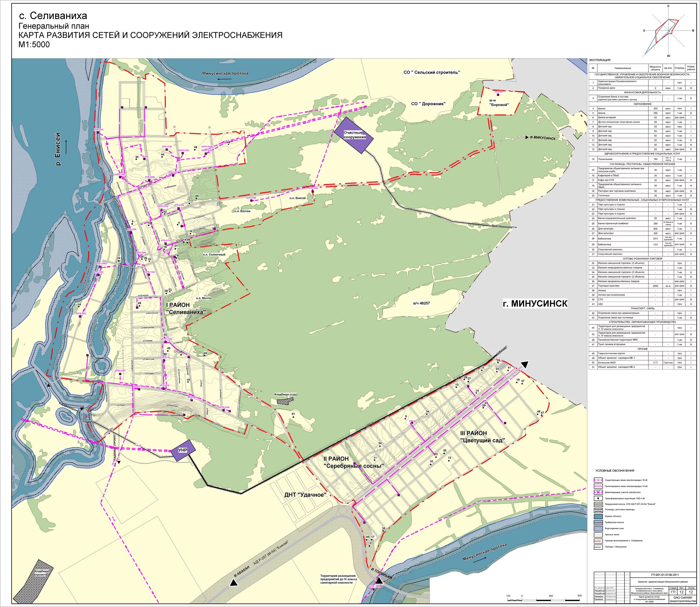Screen dimensions: 700x607
Task: Click the roadside strip Р-257 legend symbol
Action: pos(599,504)
